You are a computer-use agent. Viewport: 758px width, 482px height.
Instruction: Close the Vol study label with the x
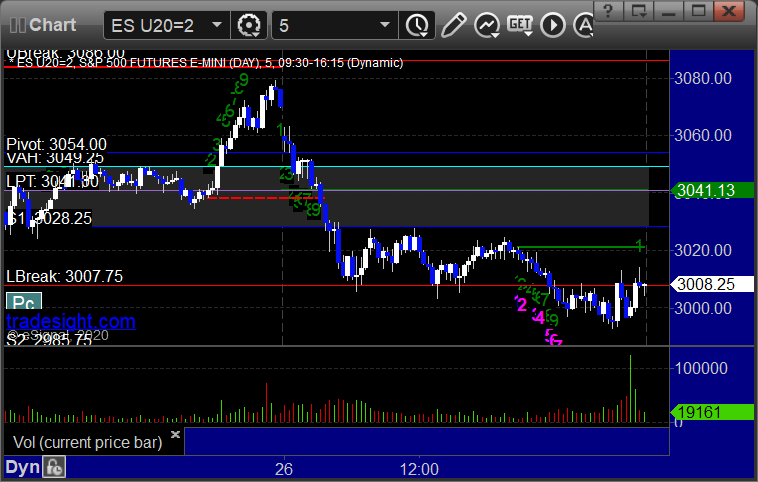coord(175,434)
